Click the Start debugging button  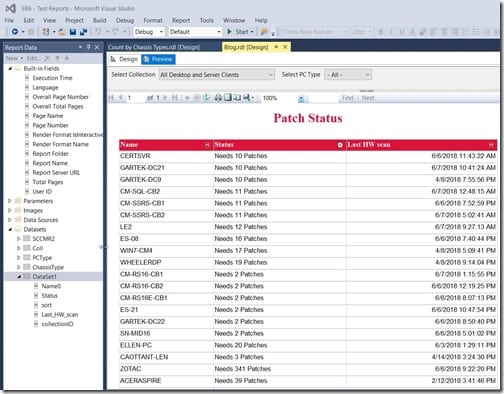point(240,32)
